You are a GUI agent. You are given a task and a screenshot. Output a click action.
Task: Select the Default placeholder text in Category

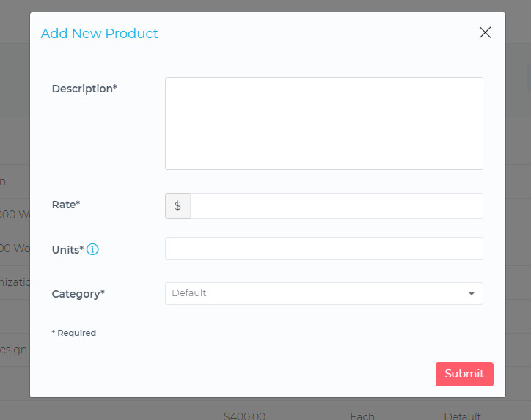189,293
